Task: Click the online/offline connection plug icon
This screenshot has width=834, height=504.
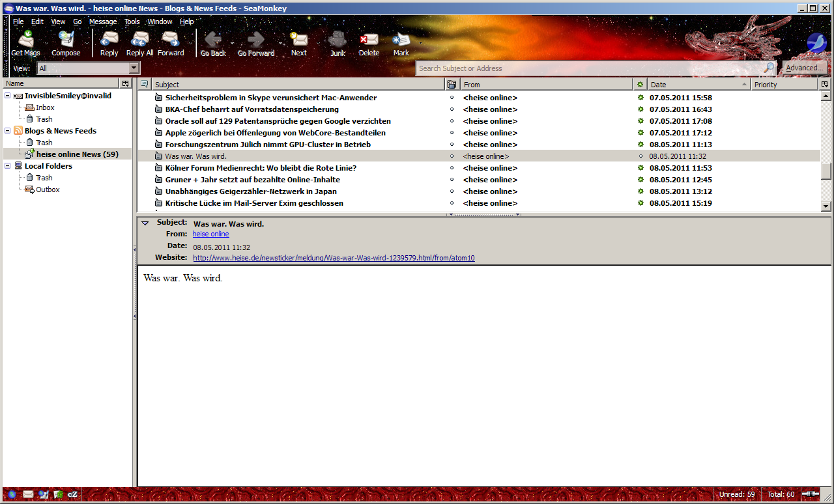Action: coord(811,494)
